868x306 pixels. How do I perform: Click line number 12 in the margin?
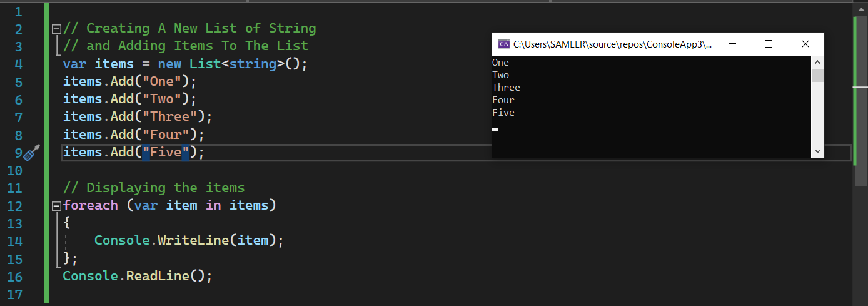tap(14, 206)
